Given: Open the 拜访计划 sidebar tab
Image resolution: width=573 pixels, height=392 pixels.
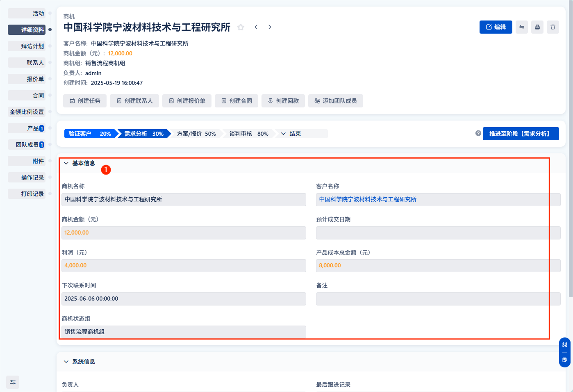Looking at the screenshot, I should click(x=27, y=46).
